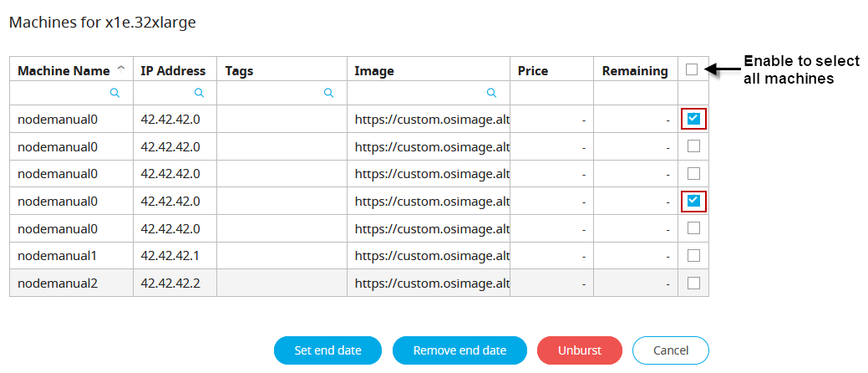Check the nodemanual2 row checkbox
Viewport: 868px width, 373px height.
(x=693, y=283)
